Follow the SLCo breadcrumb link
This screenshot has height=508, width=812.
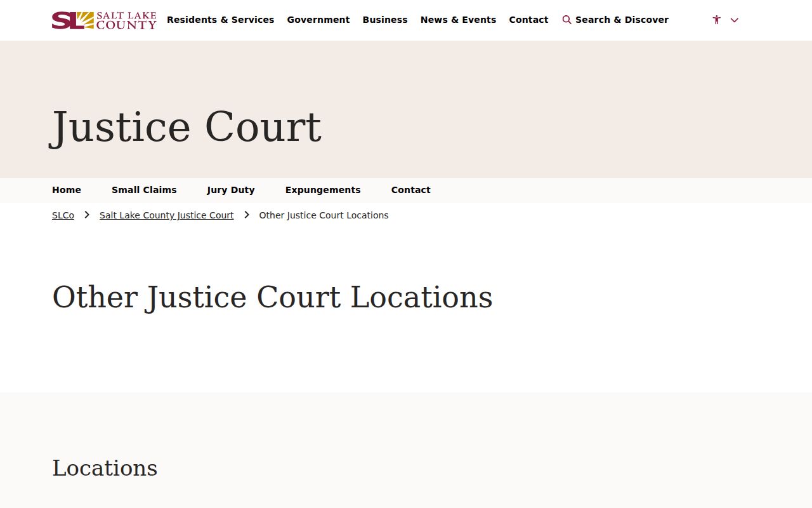63,215
